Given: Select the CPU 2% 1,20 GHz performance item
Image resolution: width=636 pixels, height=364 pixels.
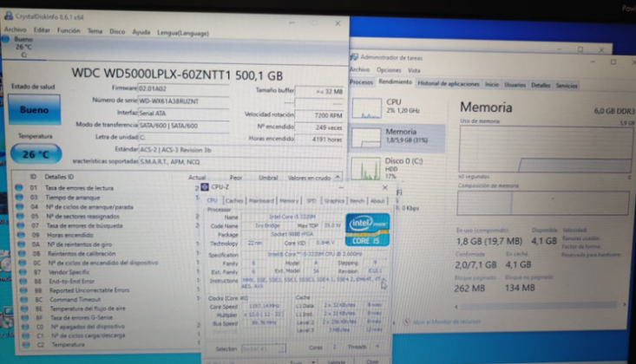Looking at the screenshot, I should (397, 107).
